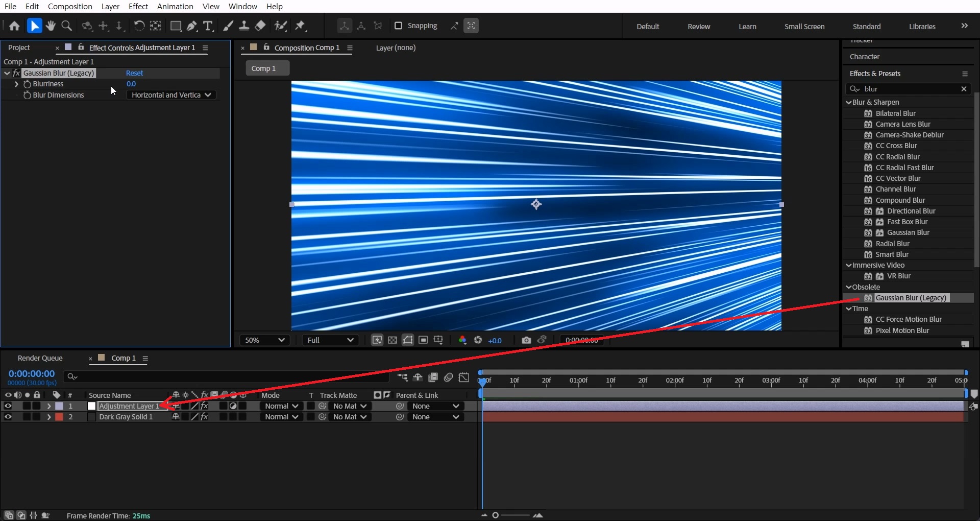Open Track Matte dropdown for Dark Gray Solid 1
This screenshot has height=521, width=980.
coord(349,417)
